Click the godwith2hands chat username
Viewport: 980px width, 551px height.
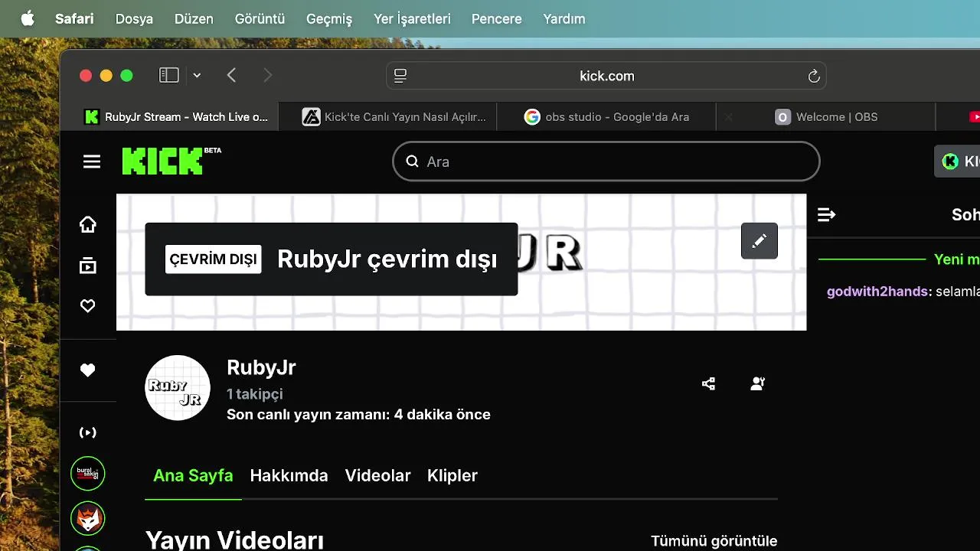pyautogui.click(x=877, y=292)
